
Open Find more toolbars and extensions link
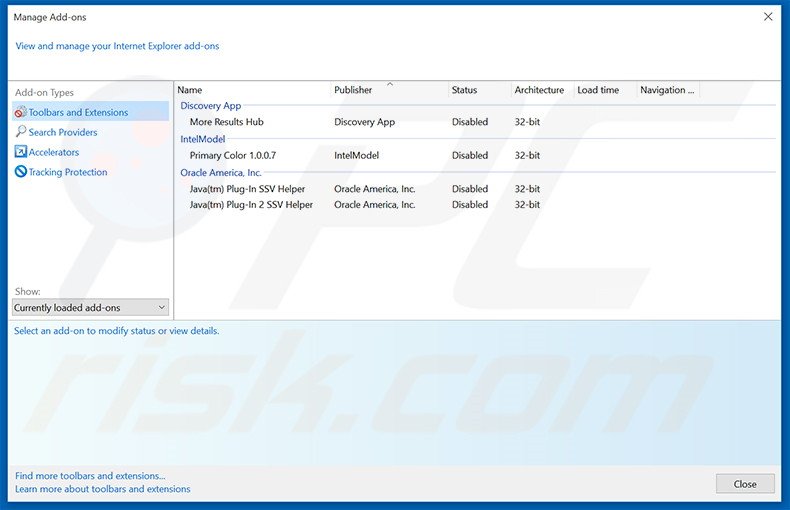(90, 476)
